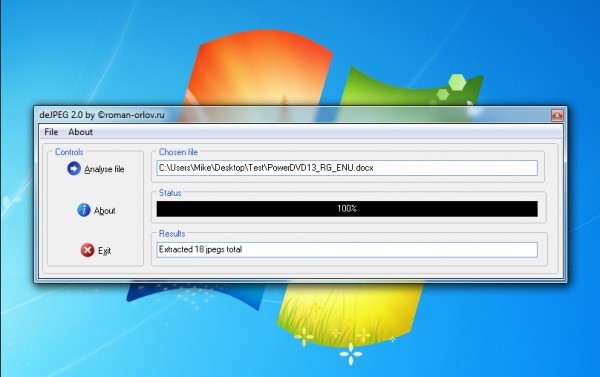Viewport: 600px width, 377px height.
Task: Click the PowerDVD13_RG_ENU.docx filename text
Action: point(320,168)
